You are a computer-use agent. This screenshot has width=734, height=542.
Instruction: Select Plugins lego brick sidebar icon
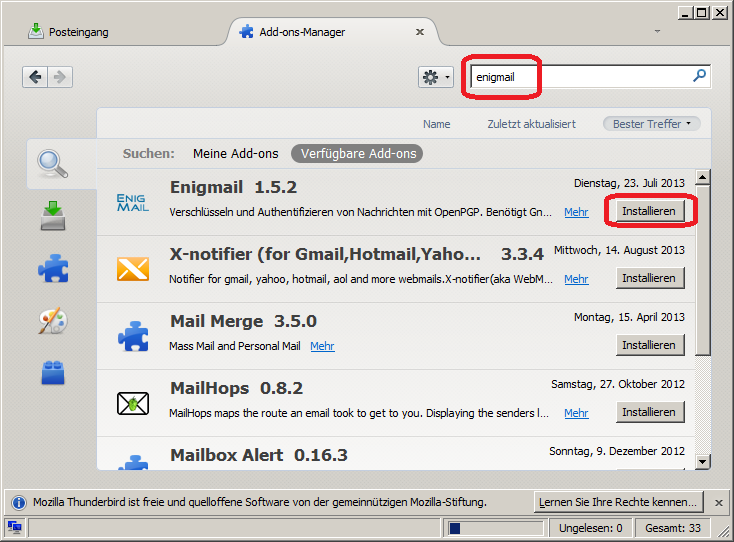coord(52,373)
